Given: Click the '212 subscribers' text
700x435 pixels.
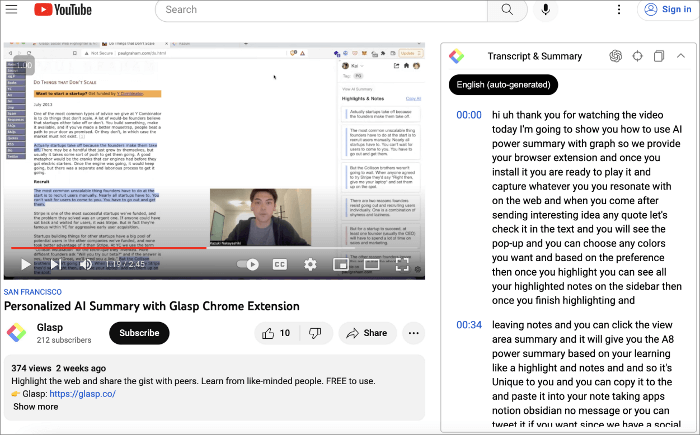Looking at the screenshot, I should click(x=64, y=340).
